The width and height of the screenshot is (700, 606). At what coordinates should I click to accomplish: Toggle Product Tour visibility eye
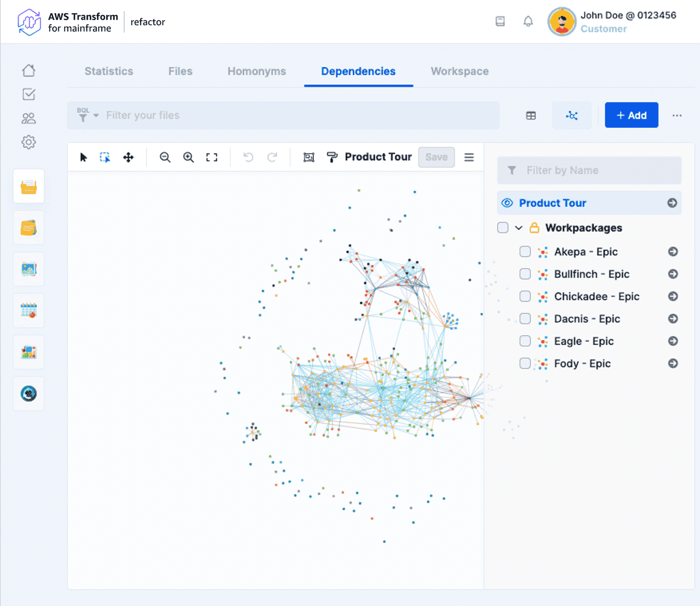[507, 203]
